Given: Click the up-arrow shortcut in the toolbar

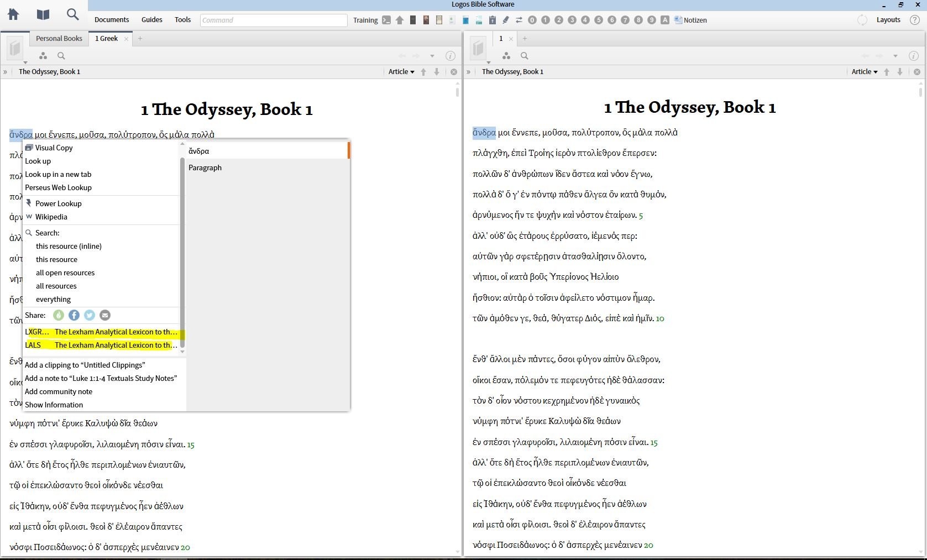Looking at the screenshot, I should click(400, 20).
